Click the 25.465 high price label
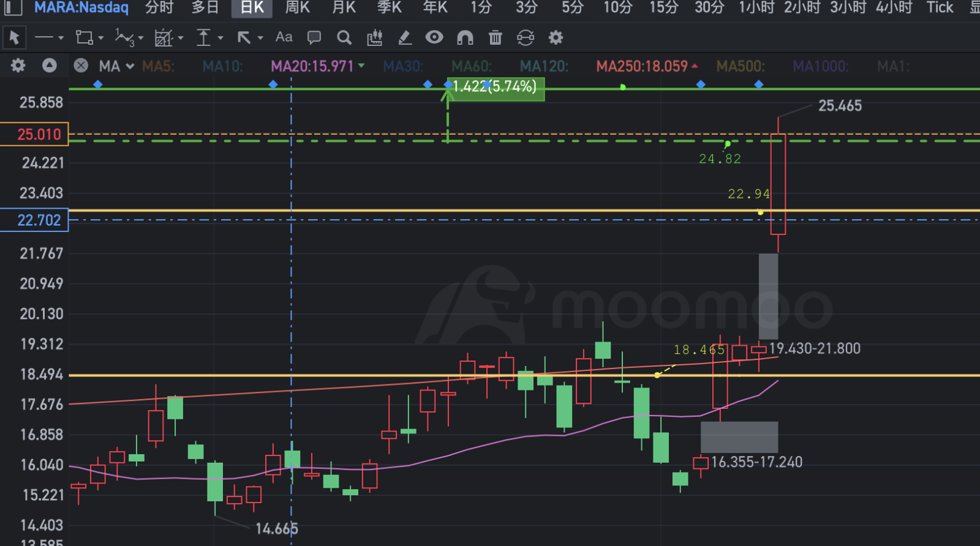980x546 pixels. [840, 106]
